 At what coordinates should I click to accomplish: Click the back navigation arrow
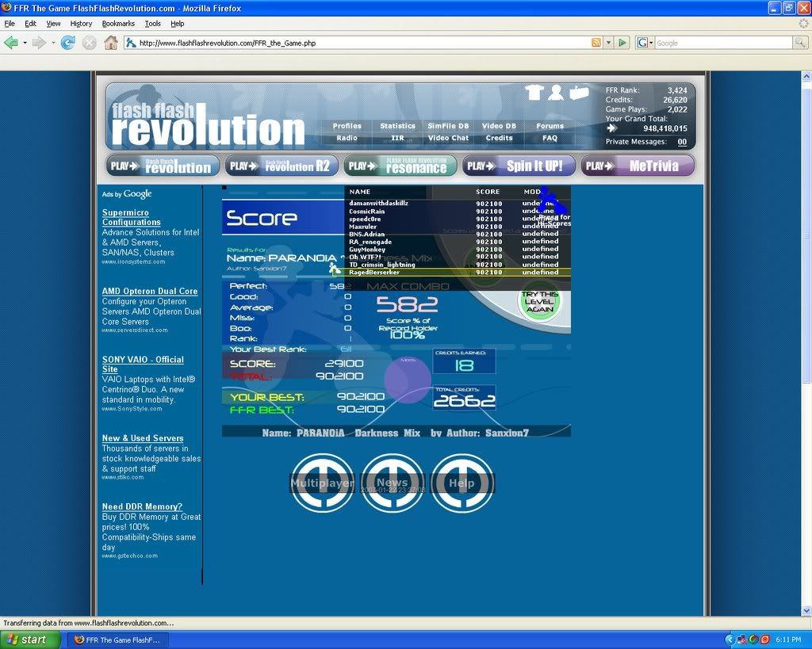11,43
